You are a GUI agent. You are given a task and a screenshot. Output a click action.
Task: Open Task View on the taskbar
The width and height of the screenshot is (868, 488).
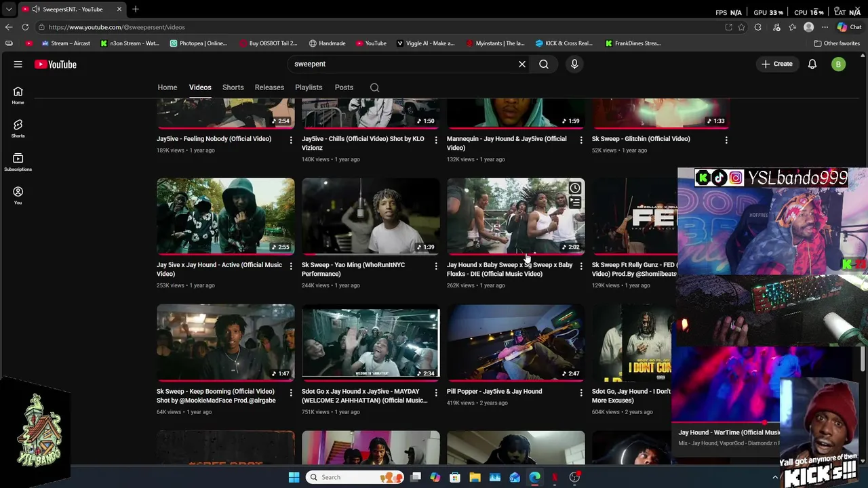coord(416,477)
